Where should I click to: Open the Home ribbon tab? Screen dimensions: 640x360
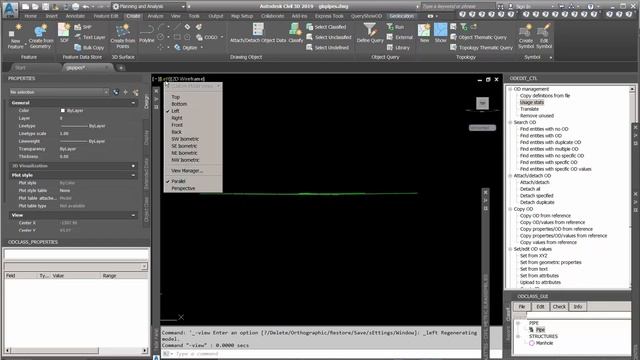[31, 16]
